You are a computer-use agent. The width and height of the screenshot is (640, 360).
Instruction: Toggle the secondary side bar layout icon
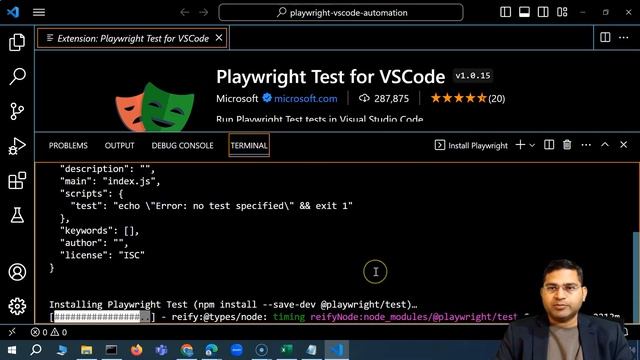click(543, 12)
